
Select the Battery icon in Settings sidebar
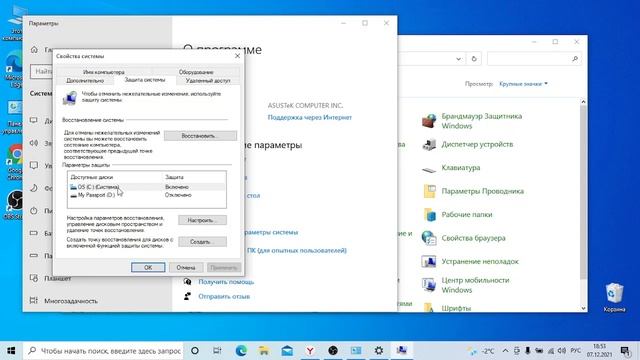(34, 233)
